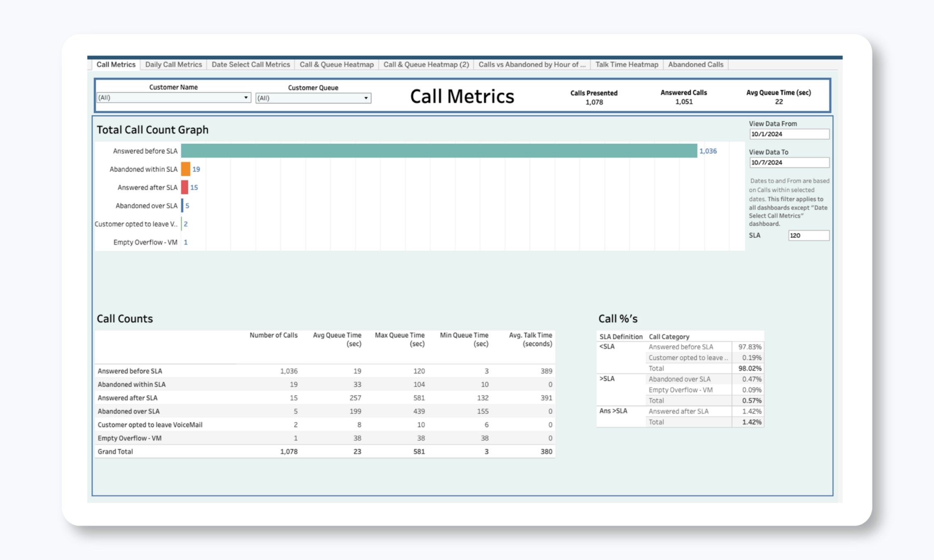Switch to Calls vs Abandoned by Hour tab
Viewport: 934px width, 560px height.
pyautogui.click(x=532, y=64)
